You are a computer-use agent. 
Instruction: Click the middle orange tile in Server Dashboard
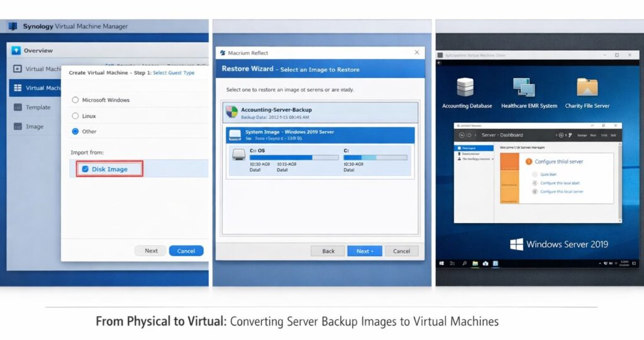coord(509,180)
